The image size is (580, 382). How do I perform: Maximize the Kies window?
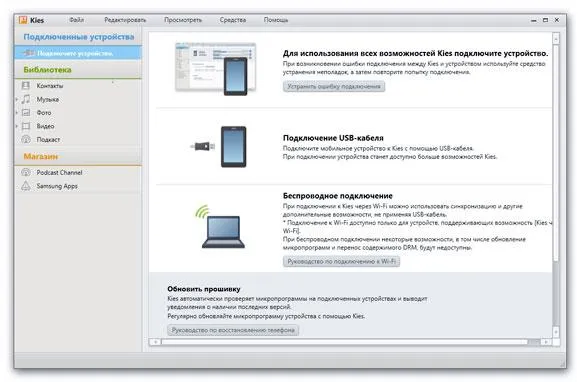545,20
